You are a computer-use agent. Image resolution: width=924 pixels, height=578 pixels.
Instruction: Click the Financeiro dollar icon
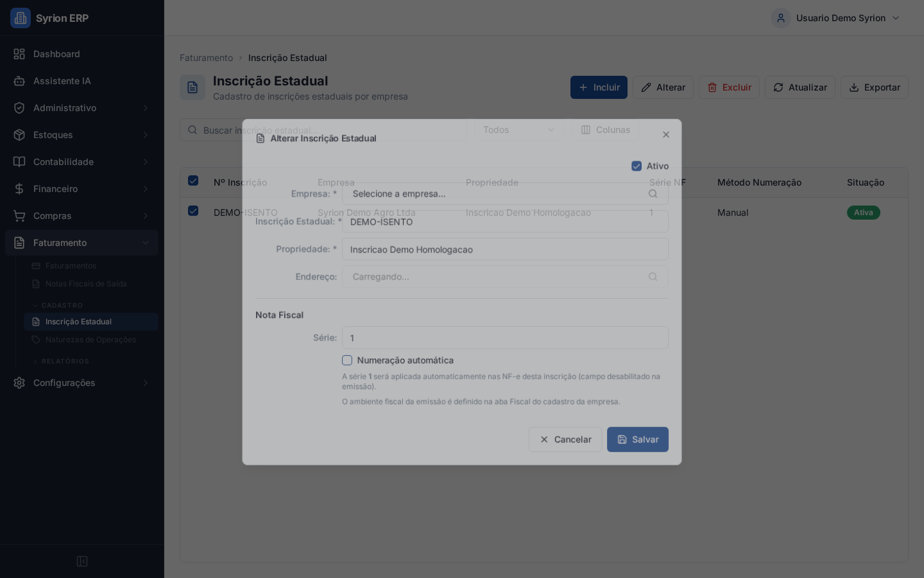[x=19, y=189]
